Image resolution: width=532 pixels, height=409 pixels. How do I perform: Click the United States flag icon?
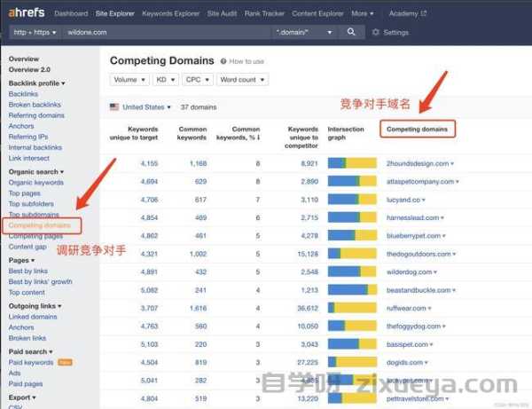114,107
